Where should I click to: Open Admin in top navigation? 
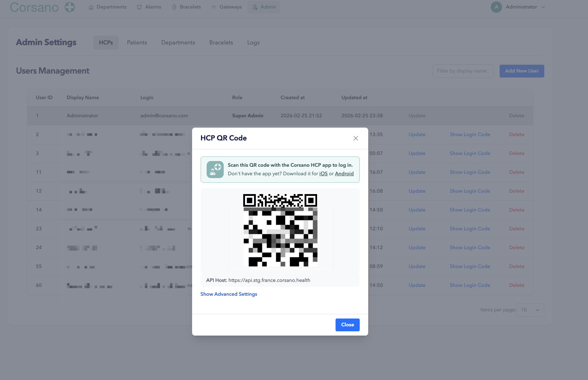point(264,7)
